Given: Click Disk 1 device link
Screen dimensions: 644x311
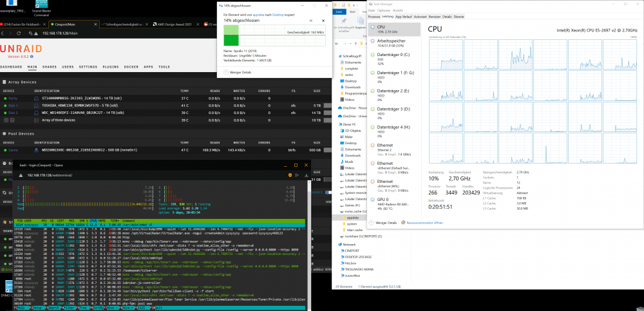Looking at the screenshot, I should pyautogui.click(x=13, y=106).
